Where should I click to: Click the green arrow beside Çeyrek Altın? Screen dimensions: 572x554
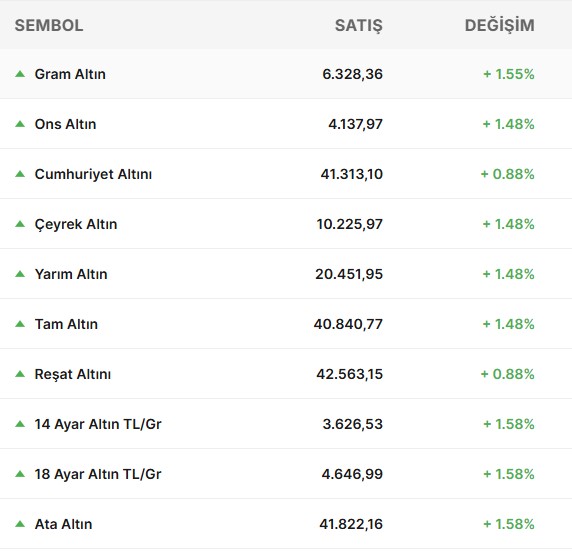20,224
